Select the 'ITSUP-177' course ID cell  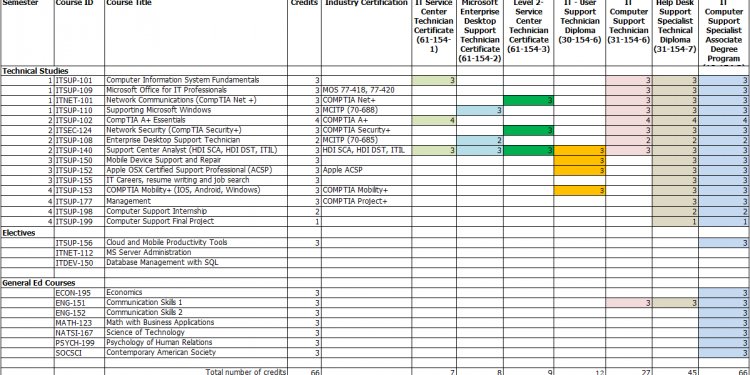[79, 201]
